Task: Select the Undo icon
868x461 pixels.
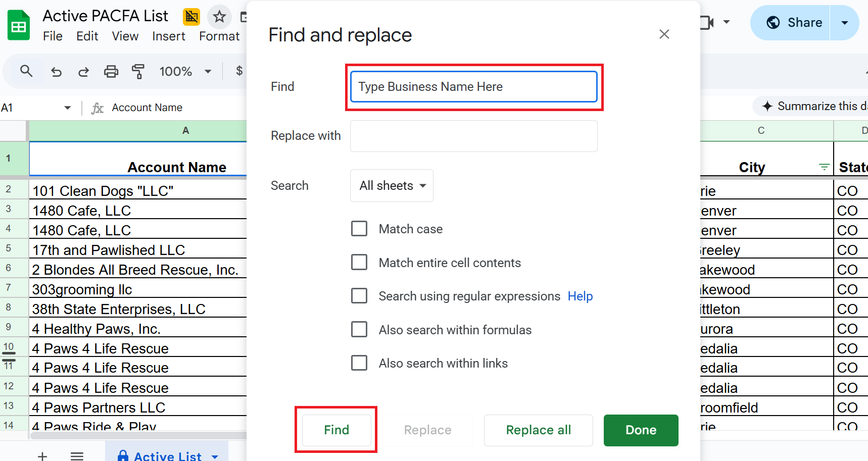Action: pyautogui.click(x=56, y=71)
